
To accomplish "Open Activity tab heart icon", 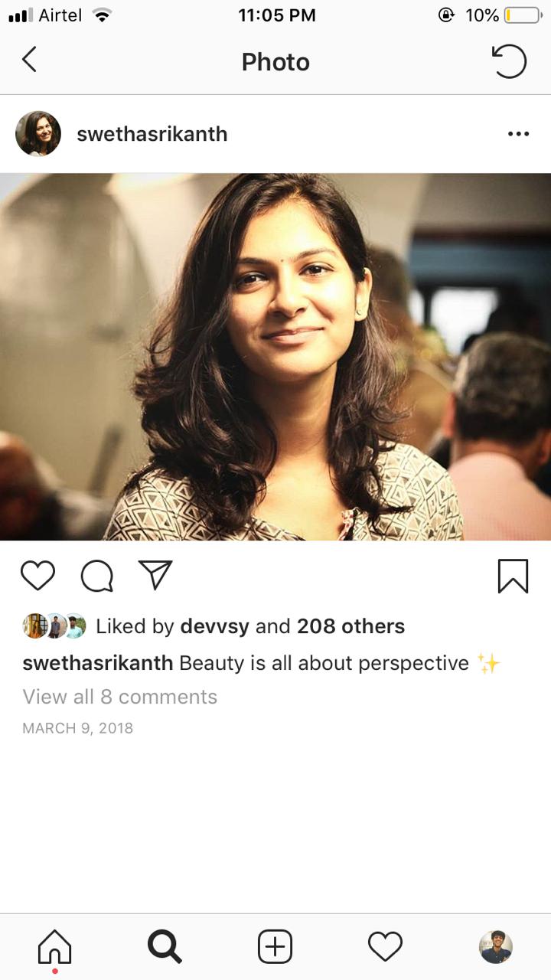I will (385, 947).
